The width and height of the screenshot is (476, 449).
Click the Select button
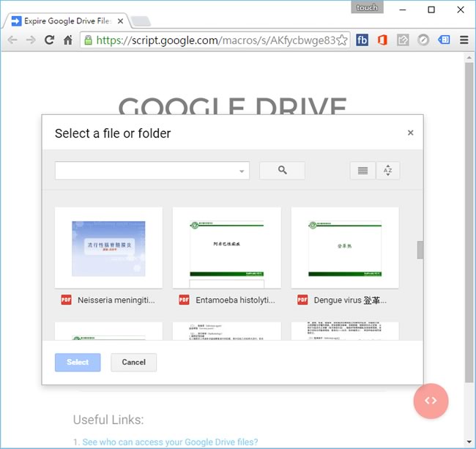click(x=78, y=362)
